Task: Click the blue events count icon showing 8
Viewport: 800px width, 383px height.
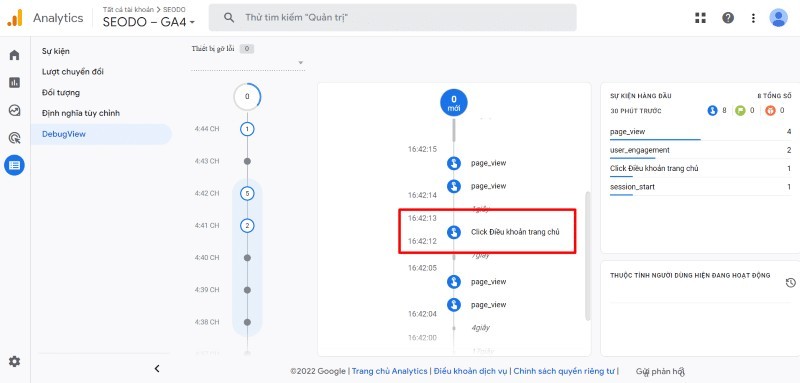Action: point(712,110)
